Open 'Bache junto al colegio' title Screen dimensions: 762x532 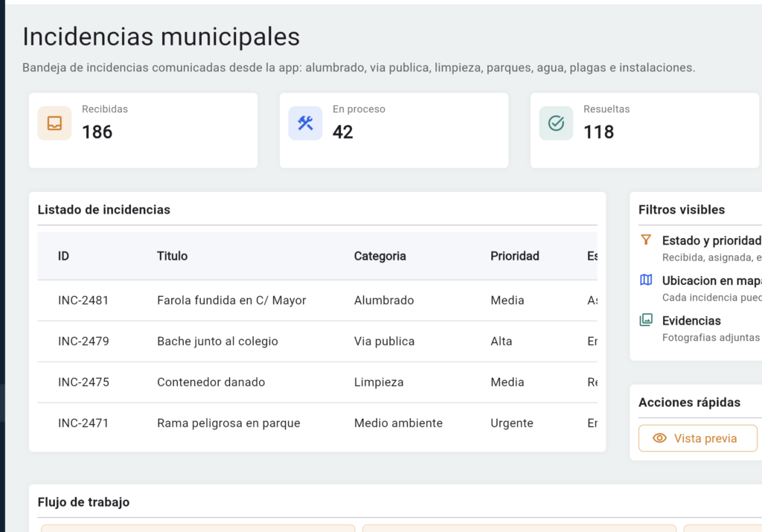pyautogui.click(x=217, y=342)
